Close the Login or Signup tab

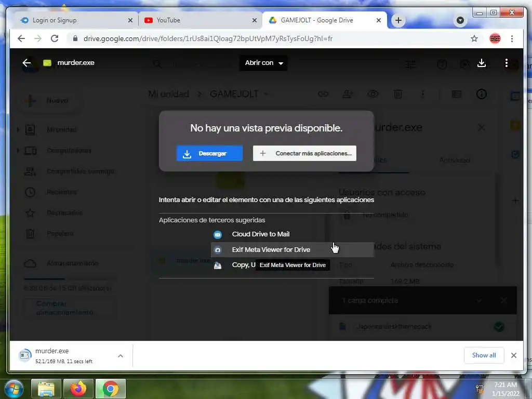click(130, 20)
